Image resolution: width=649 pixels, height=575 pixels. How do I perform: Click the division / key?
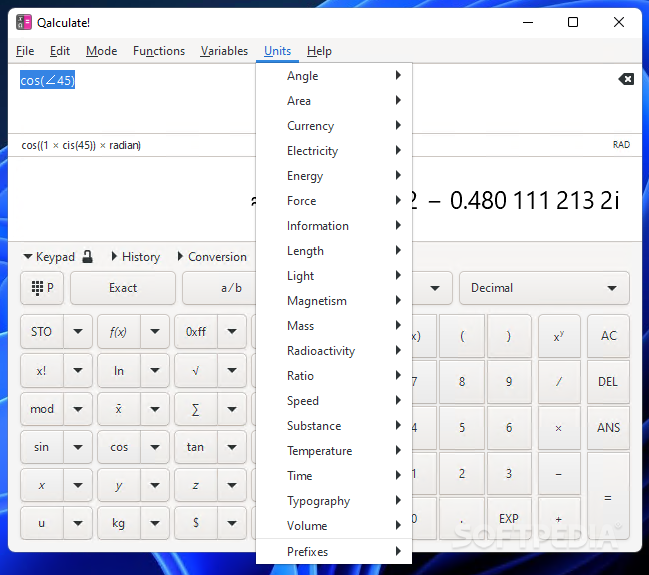tap(559, 381)
